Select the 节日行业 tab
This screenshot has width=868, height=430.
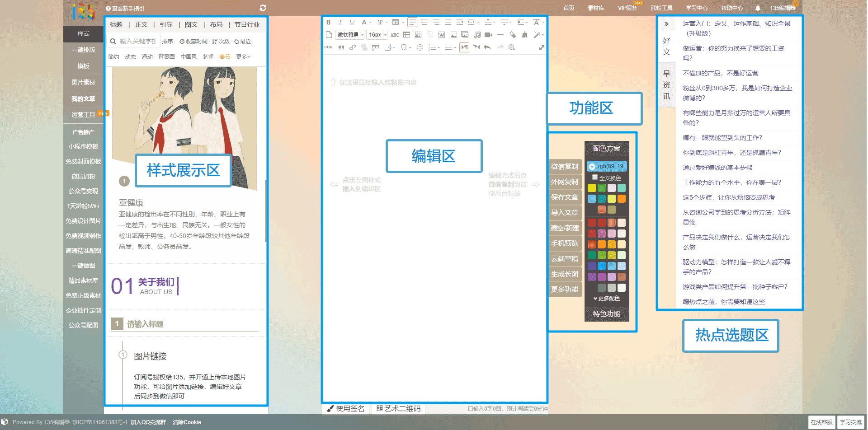click(x=247, y=24)
